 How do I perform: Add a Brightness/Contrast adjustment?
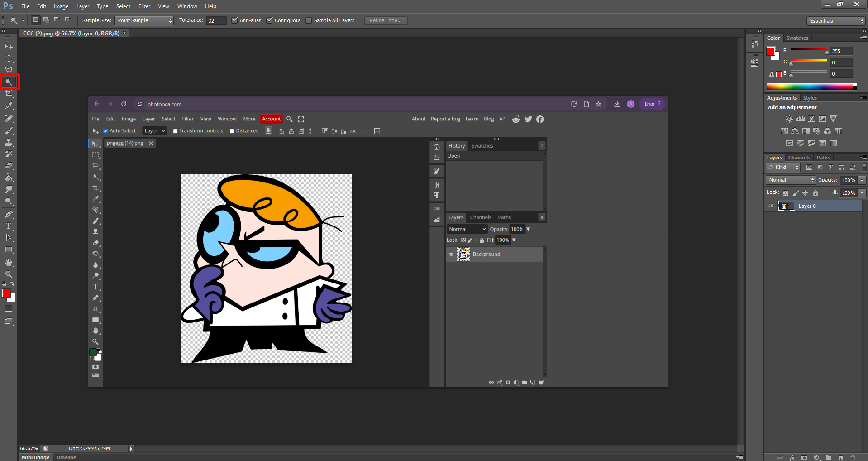click(789, 119)
